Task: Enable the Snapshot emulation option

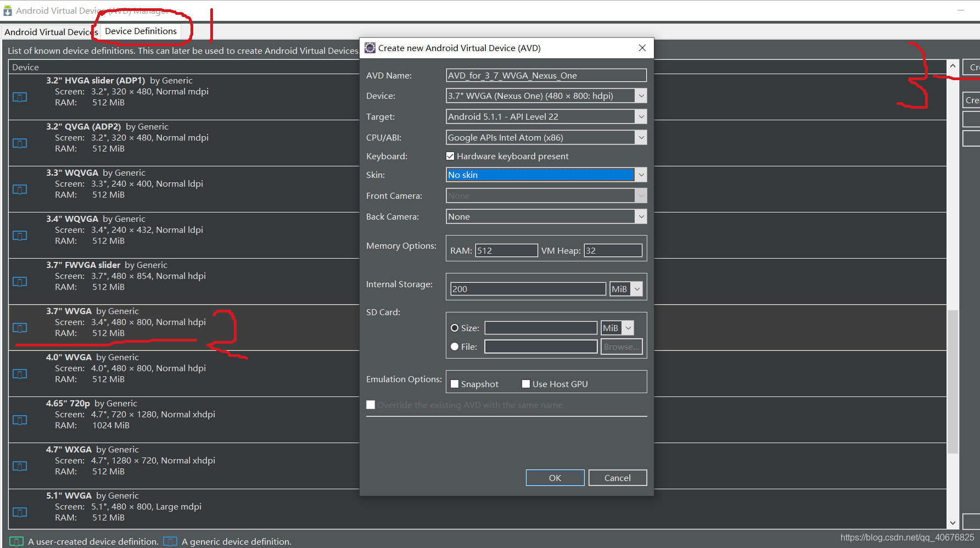Action: 455,384
